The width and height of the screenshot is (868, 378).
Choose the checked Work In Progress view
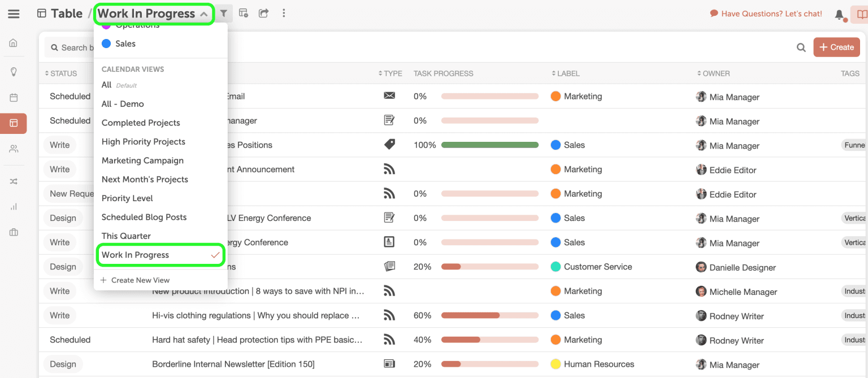tap(160, 255)
